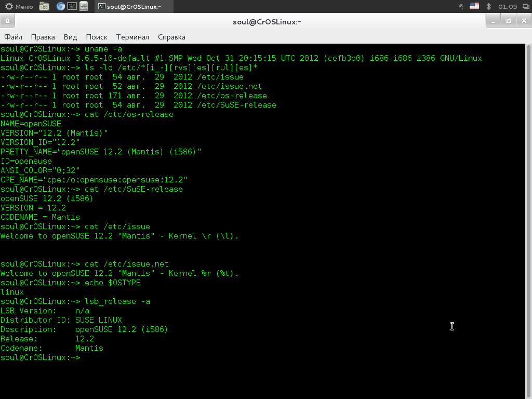This screenshot has width=532, height=399.
Task: Launch the screenshot folder icon in panel
Action: [44, 6]
